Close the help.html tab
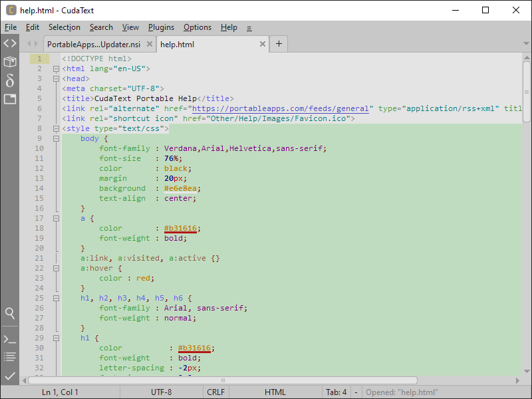This screenshot has height=399, width=532. [263, 45]
